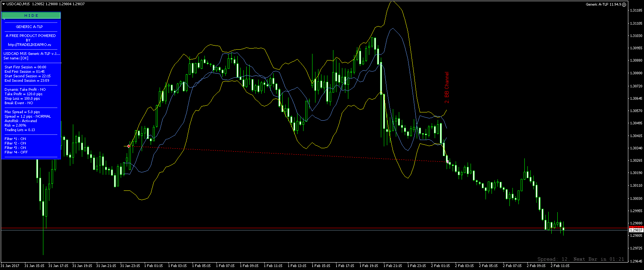Click the Take Profit = 120.0 pips line
644x270 pixels.
point(24,94)
